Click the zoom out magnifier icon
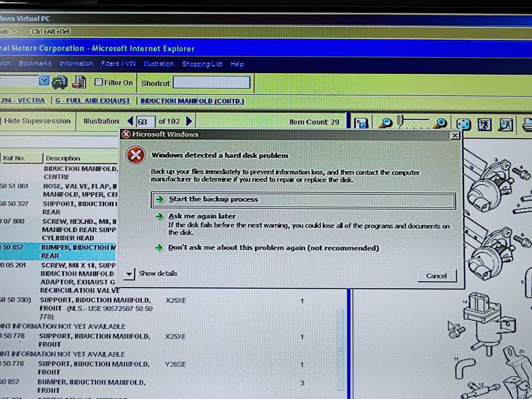This screenshot has height=399, width=532. (x=385, y=123)
